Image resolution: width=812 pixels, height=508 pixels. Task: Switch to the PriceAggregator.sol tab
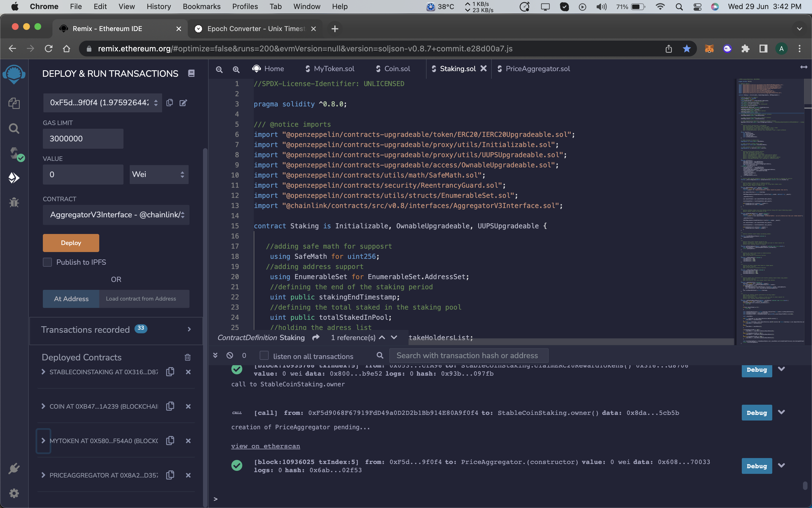coord(533,69)
